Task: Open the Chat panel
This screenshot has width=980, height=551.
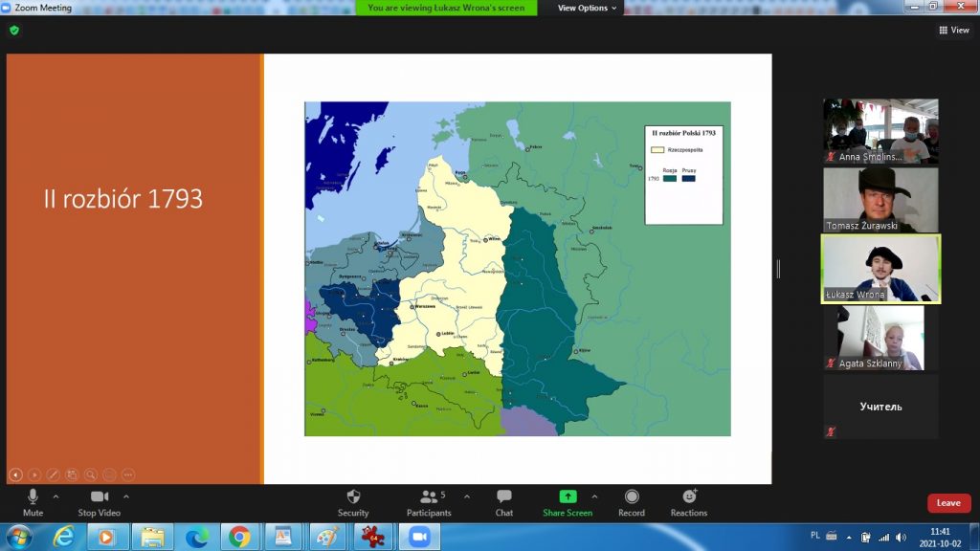Action: [x=504, y=501]
